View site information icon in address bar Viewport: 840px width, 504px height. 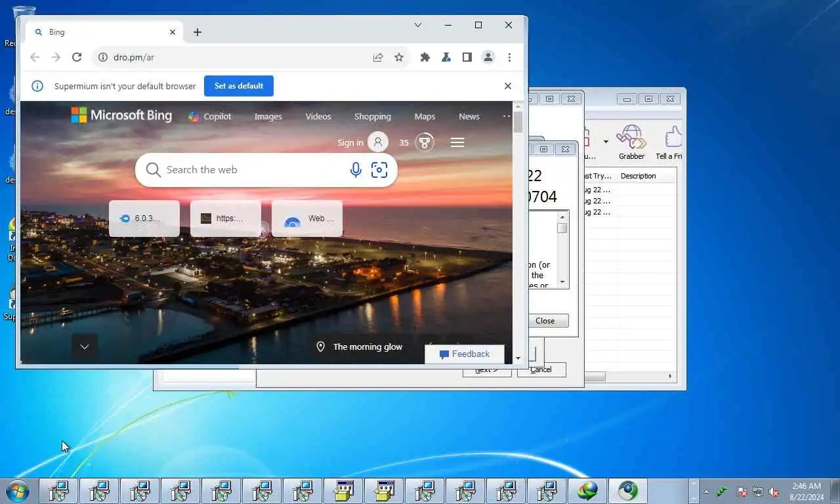pyautogui.click(x=102, y=57)
